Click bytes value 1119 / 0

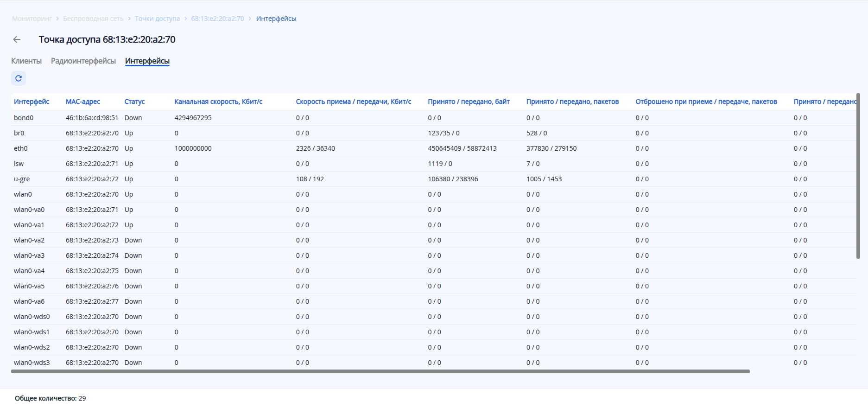[440, 164]
